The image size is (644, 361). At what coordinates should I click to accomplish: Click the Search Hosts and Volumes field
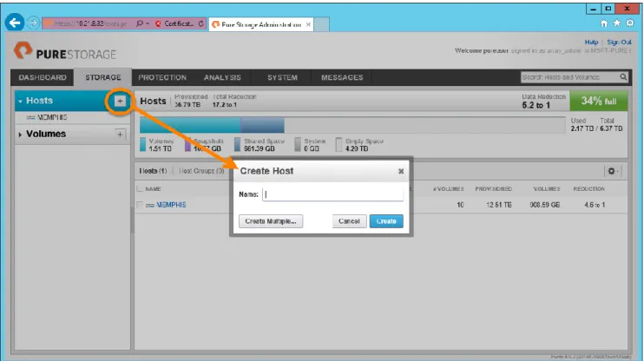(x=569, y=77)
